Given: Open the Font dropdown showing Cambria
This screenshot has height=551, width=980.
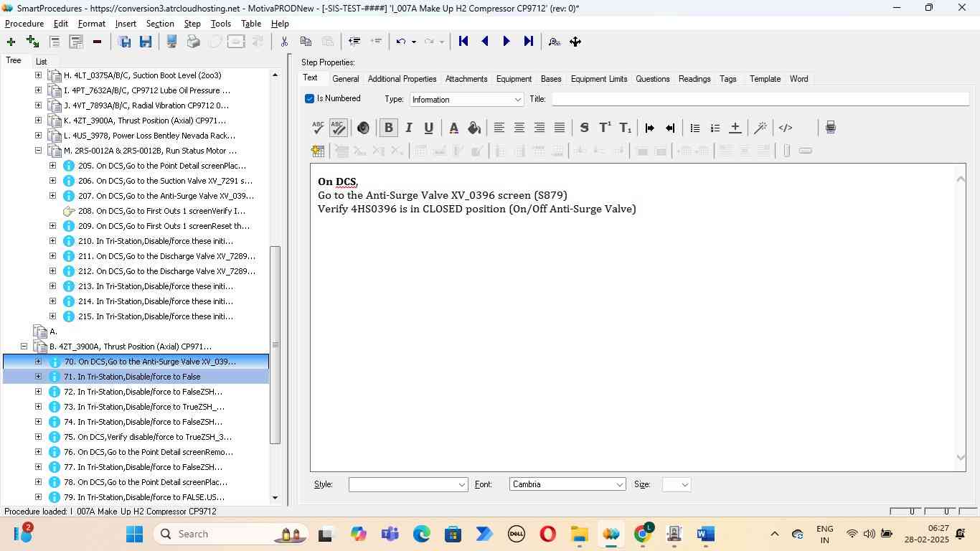Looking at the screenshot, I should click(567, 484).
